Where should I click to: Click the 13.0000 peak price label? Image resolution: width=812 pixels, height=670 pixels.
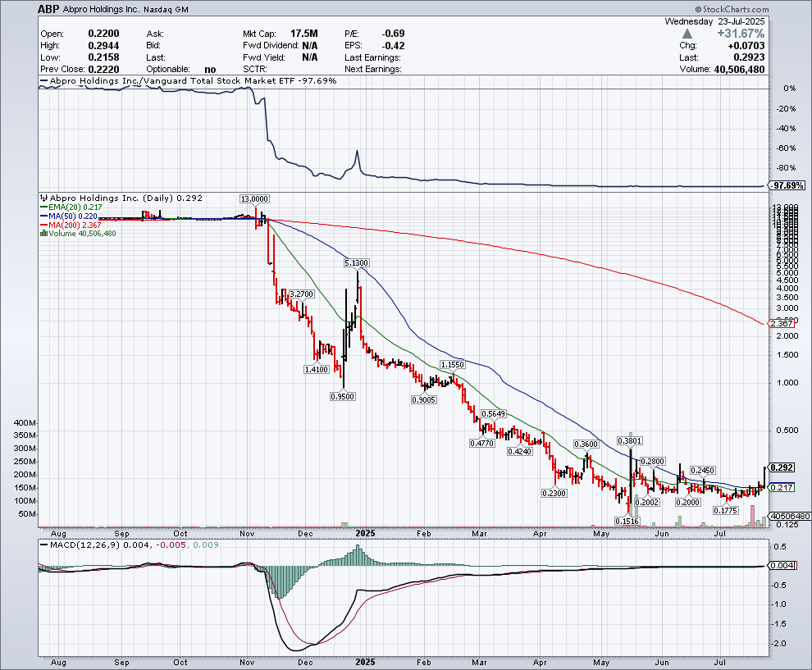(254, 198)
